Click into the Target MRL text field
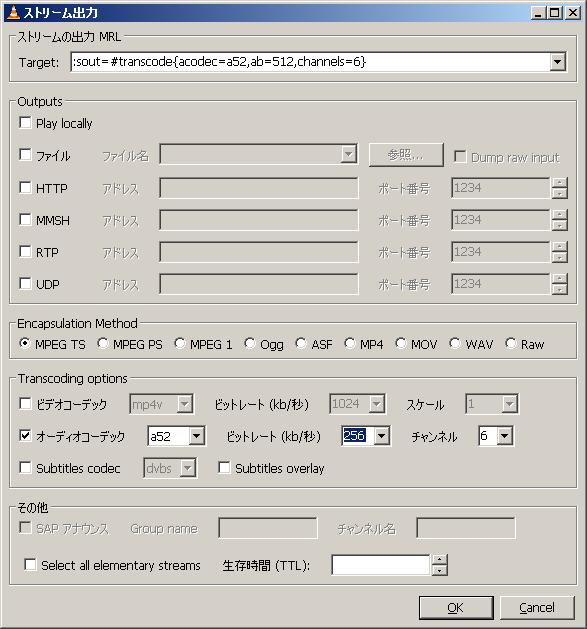Viewport: 587px width, 629px height. 310,62
